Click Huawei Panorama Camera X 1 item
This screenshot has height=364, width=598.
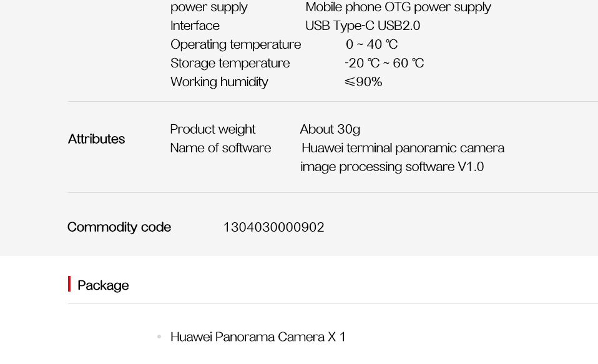pyautogui.click(x=258, y=337)
